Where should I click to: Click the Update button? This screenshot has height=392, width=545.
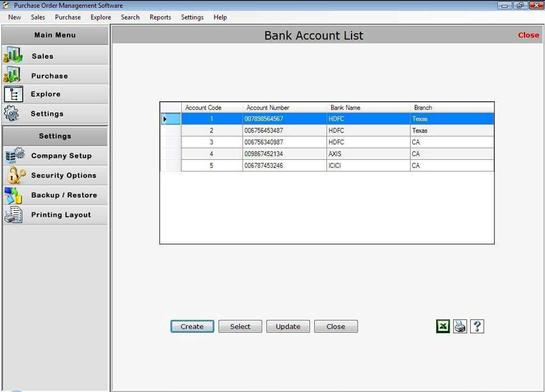288,327
